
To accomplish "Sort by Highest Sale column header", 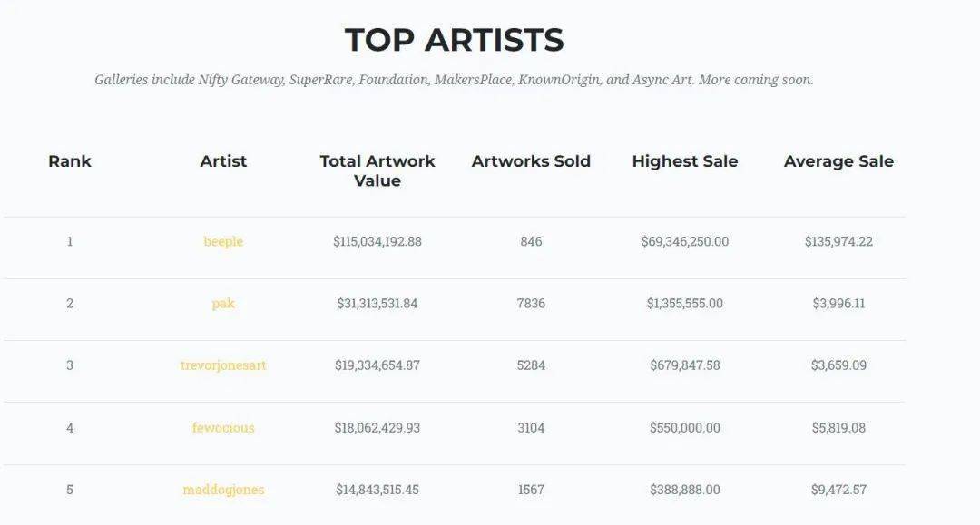I will (685, 161).
